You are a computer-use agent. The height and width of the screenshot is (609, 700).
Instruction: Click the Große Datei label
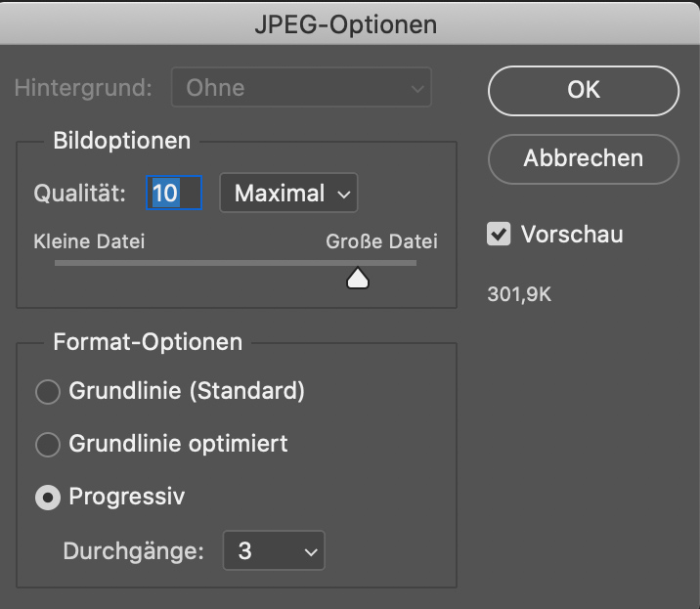coord(382,241)
